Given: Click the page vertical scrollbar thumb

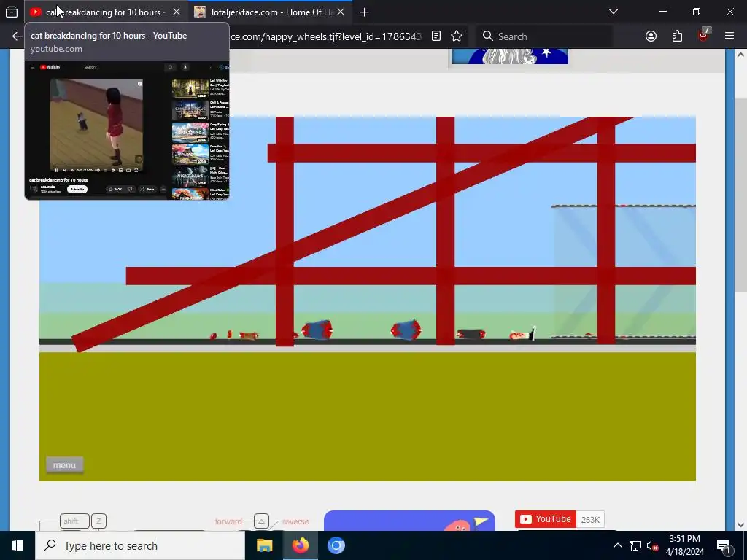Looking at the screenshot, I should 740,195.
